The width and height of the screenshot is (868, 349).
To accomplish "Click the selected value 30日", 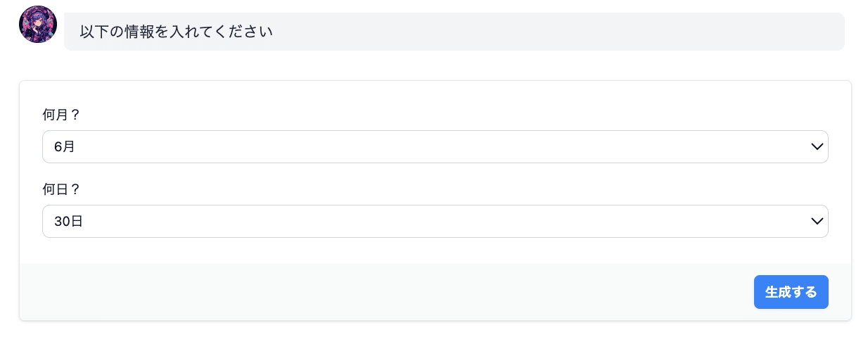I will 69,221.
